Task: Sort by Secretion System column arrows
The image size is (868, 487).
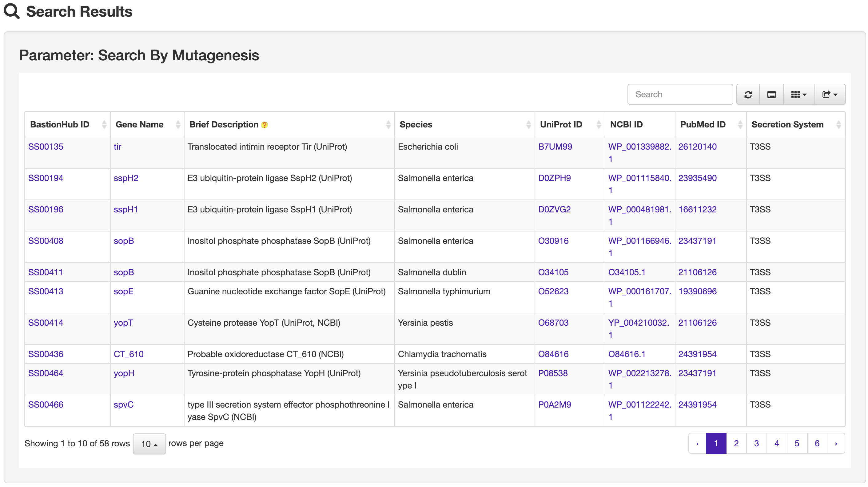Action: [x=838, y=125]
